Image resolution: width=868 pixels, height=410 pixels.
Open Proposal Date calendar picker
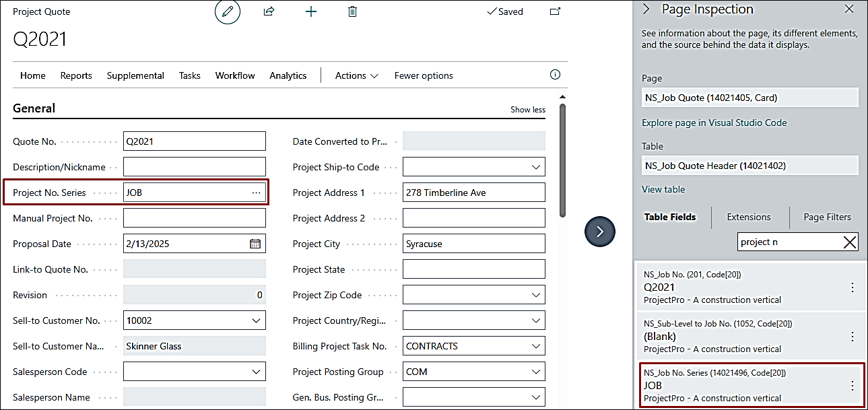(255, 244)
